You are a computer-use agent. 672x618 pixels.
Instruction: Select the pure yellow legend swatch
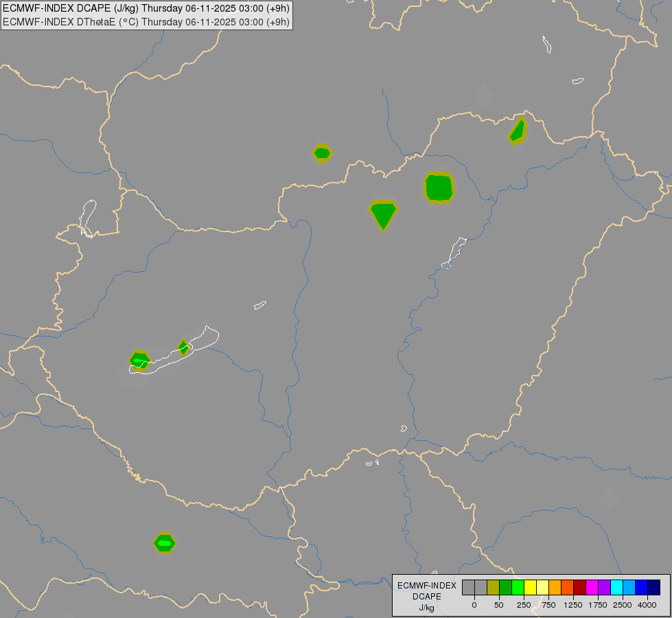[x=531, y=587]
